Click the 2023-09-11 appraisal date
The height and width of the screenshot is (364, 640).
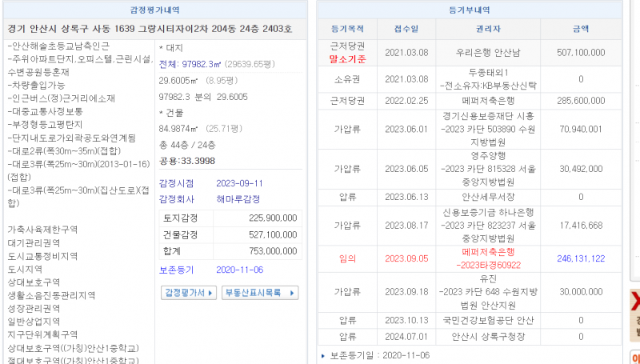click(x=240, y=183)
